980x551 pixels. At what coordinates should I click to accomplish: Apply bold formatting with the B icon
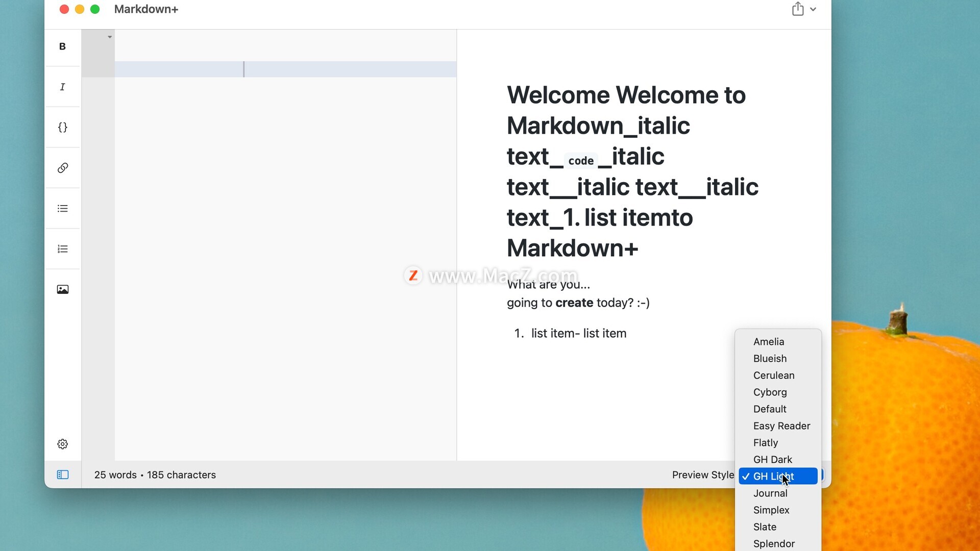(62, 46)
